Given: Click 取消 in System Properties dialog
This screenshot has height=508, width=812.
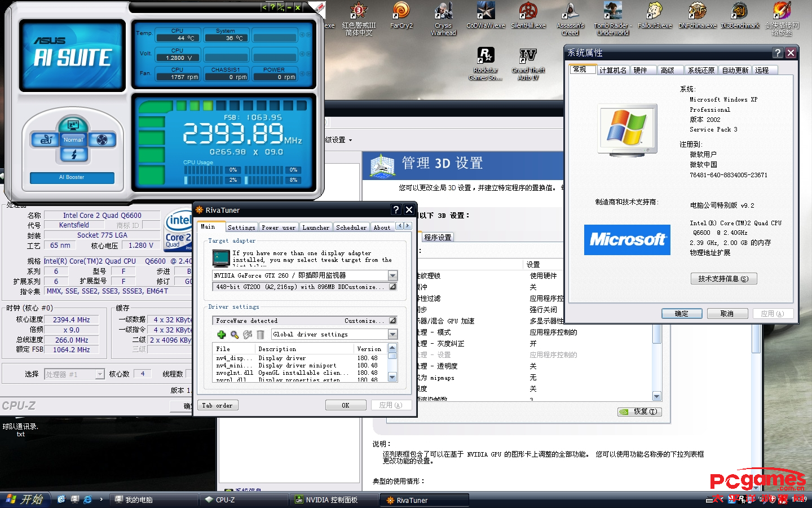Looking at the screenshot, I should (727, 314).
